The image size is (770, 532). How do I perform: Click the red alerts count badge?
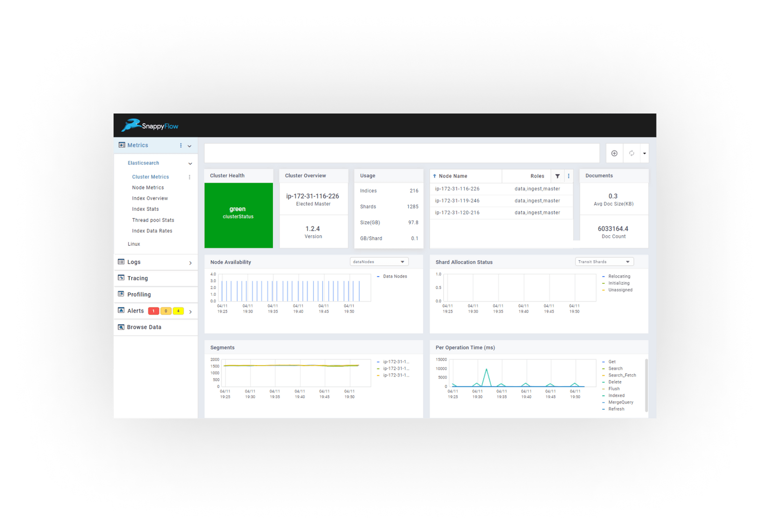(x=154, y=311)
